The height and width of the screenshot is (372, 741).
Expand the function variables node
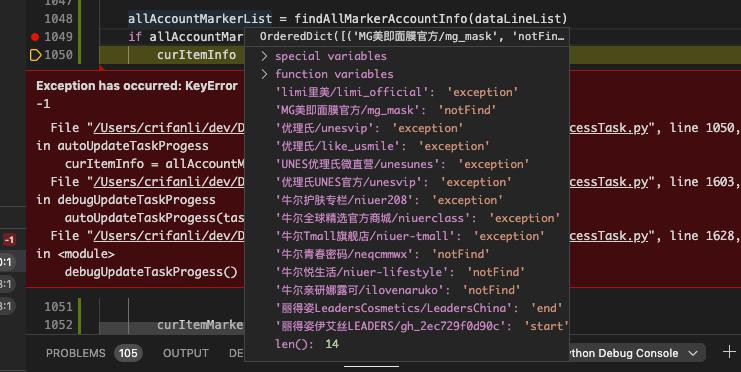coord(265,74)
